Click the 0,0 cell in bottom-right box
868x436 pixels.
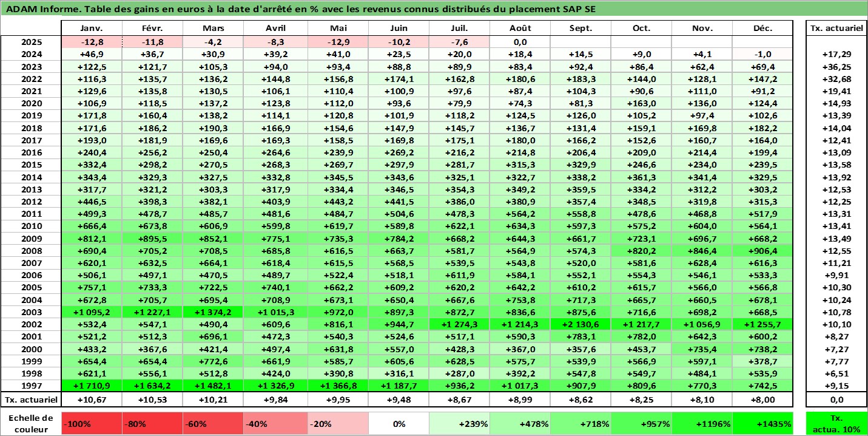click(836, 400)
